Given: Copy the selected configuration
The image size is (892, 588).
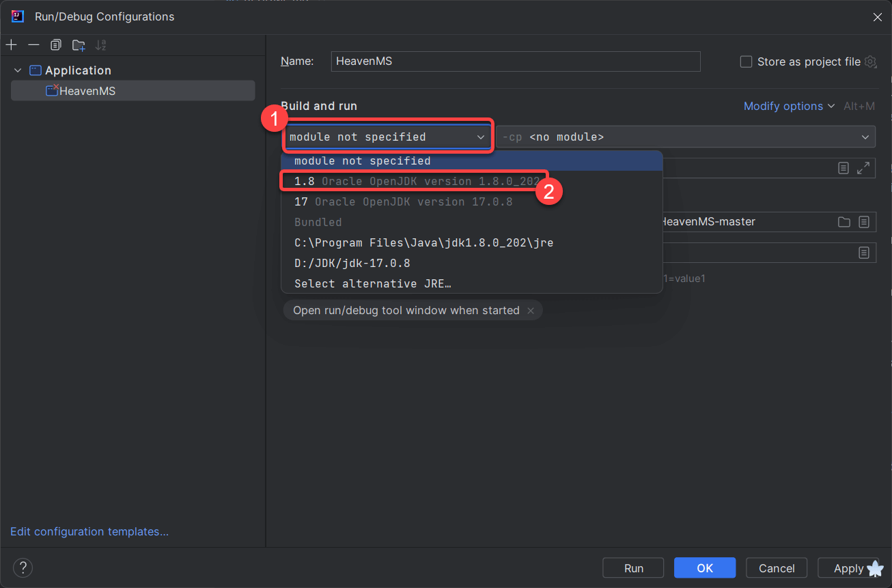Looking at the screenshot, I should 56,45.
